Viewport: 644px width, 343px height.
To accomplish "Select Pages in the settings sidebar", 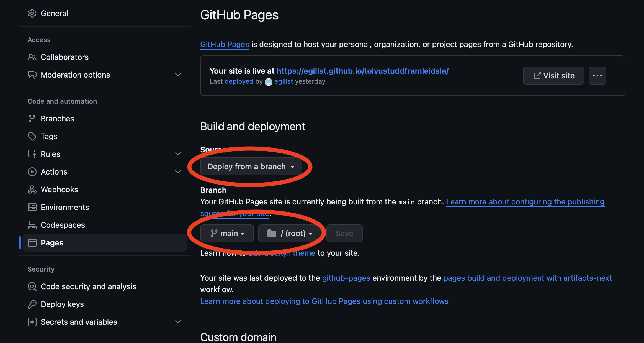I will pyautogui.click(x=105, y=243).
